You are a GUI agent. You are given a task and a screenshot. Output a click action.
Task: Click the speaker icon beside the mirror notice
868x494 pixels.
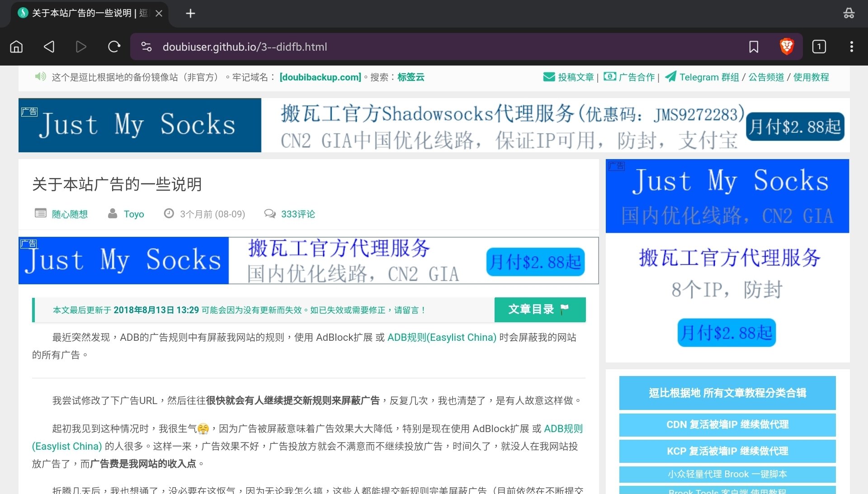[x=40, y=76]
